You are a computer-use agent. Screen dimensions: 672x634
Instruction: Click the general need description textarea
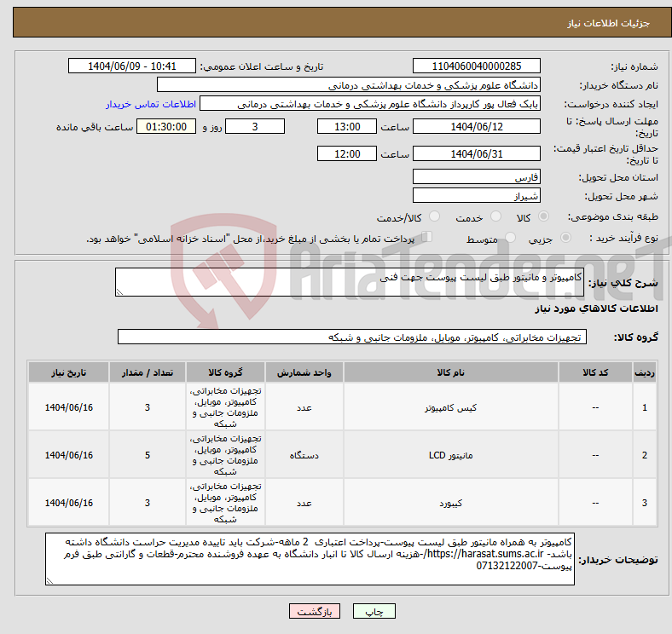click(350, 282)
